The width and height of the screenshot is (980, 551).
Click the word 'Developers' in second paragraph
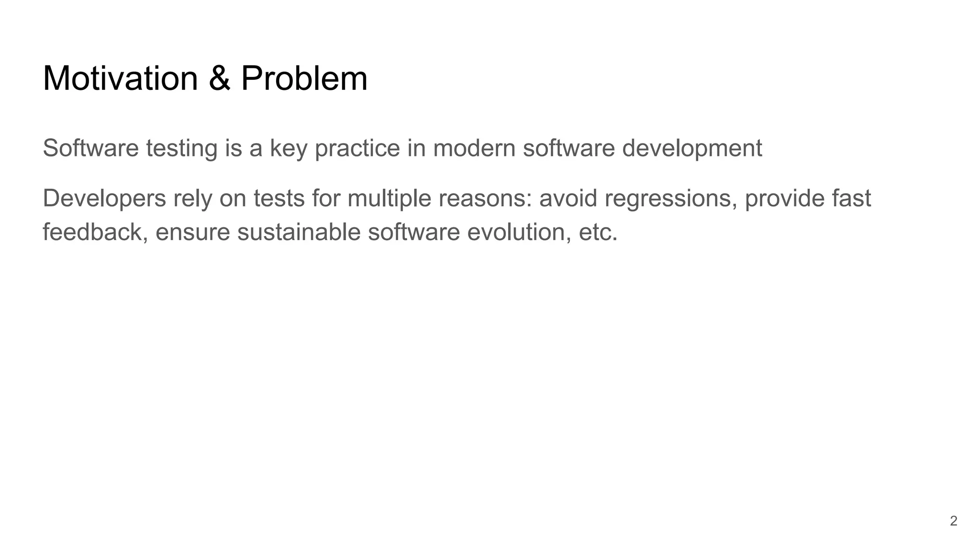pyautogui.click(x=104, y=198)
